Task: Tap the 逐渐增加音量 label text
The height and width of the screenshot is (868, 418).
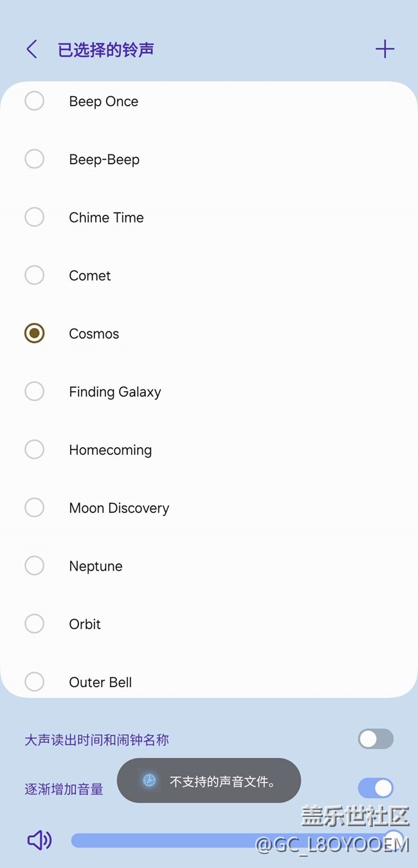Action: click(64, 789)
